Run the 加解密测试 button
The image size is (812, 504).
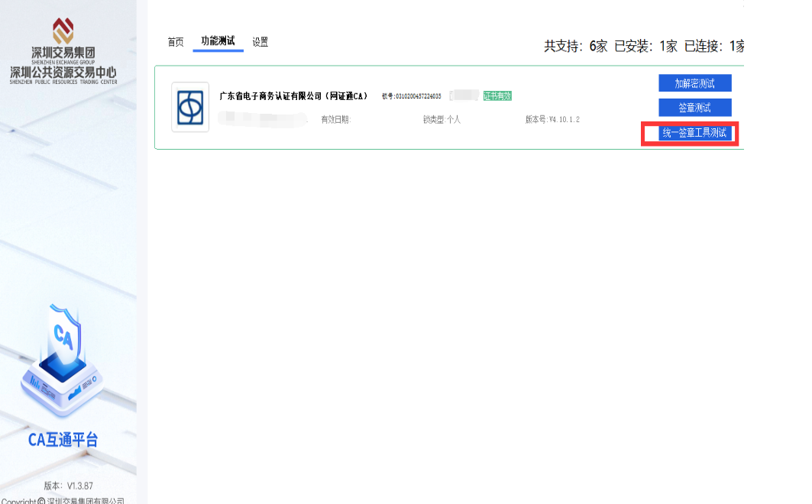click(x=694, y=82)
